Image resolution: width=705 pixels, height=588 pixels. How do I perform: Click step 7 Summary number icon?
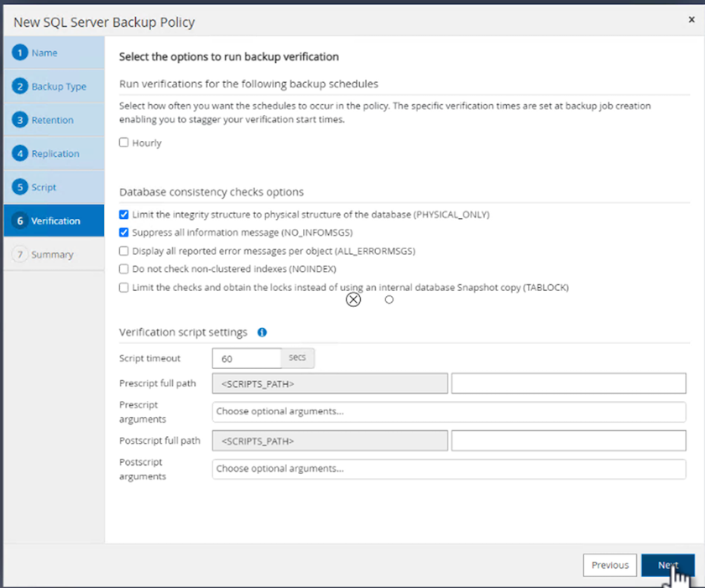click(x=20, y=254)
